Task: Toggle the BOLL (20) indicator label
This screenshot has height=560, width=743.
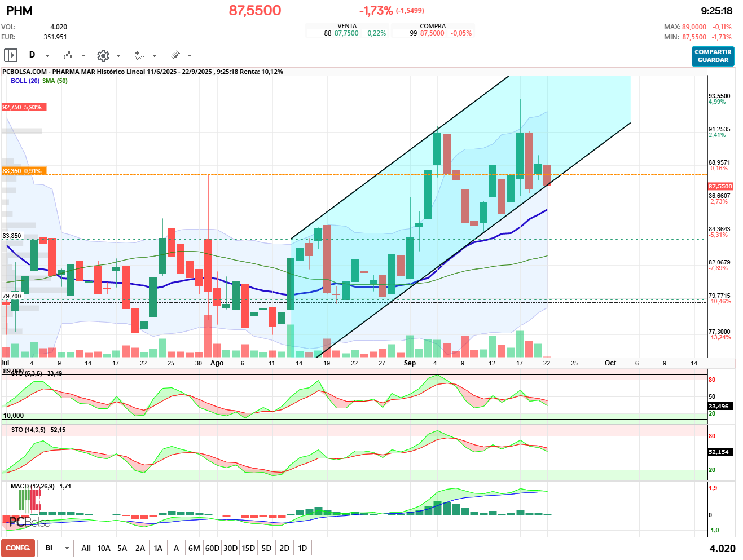Action: (x=25, y=81)
